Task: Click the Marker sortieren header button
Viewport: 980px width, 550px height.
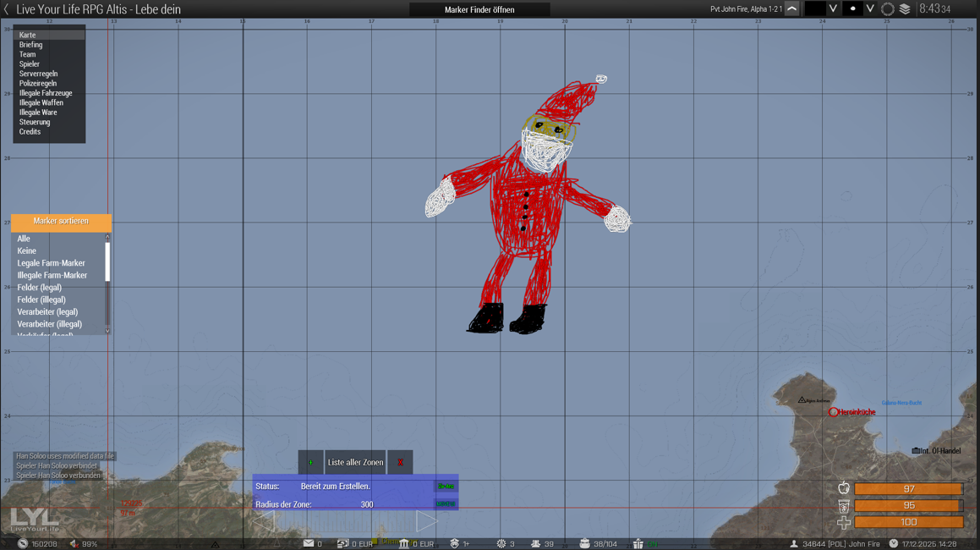Action: [x=61, y=222]
